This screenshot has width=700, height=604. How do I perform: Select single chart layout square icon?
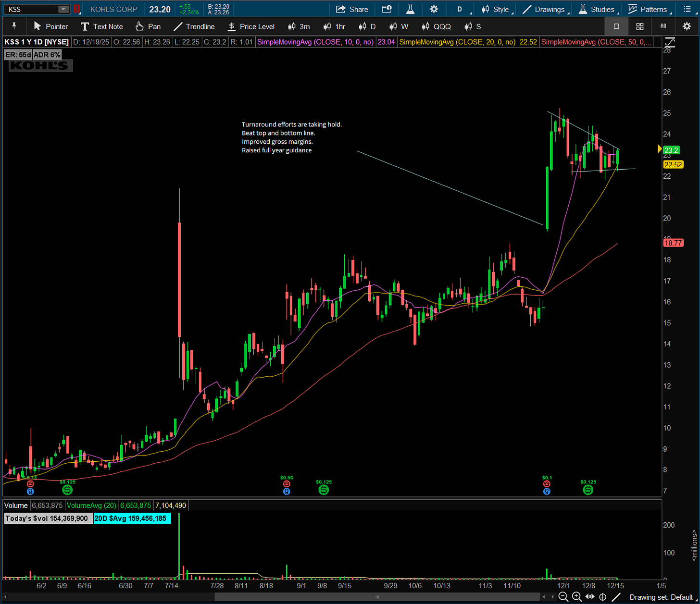click(616, 26)
